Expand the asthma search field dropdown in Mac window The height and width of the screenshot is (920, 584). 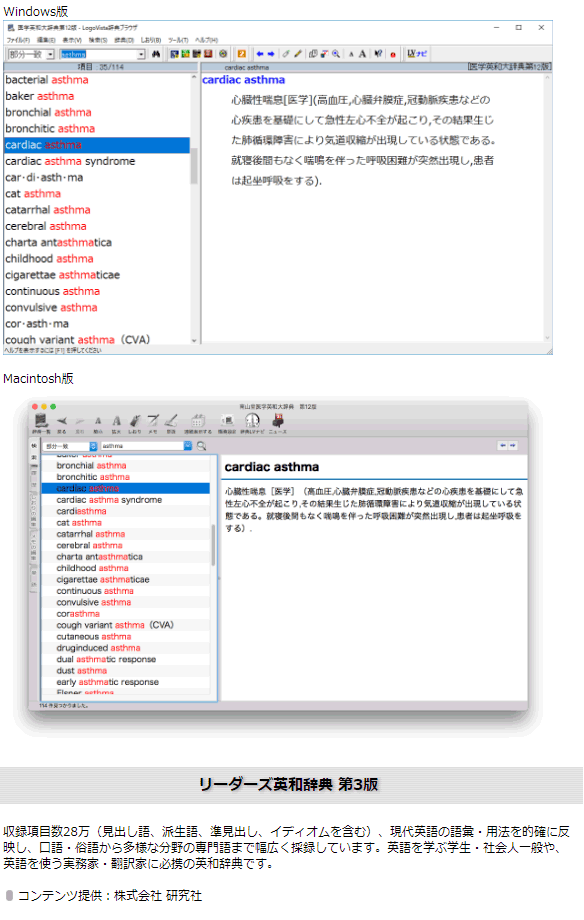188,447
